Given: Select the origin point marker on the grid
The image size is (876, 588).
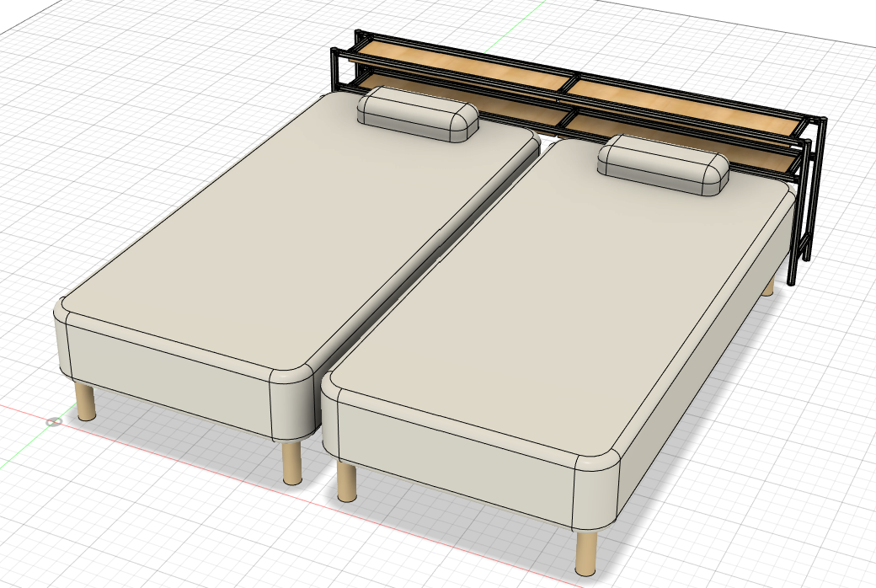Looking at the screenshot, I should [x=54, y=421].
